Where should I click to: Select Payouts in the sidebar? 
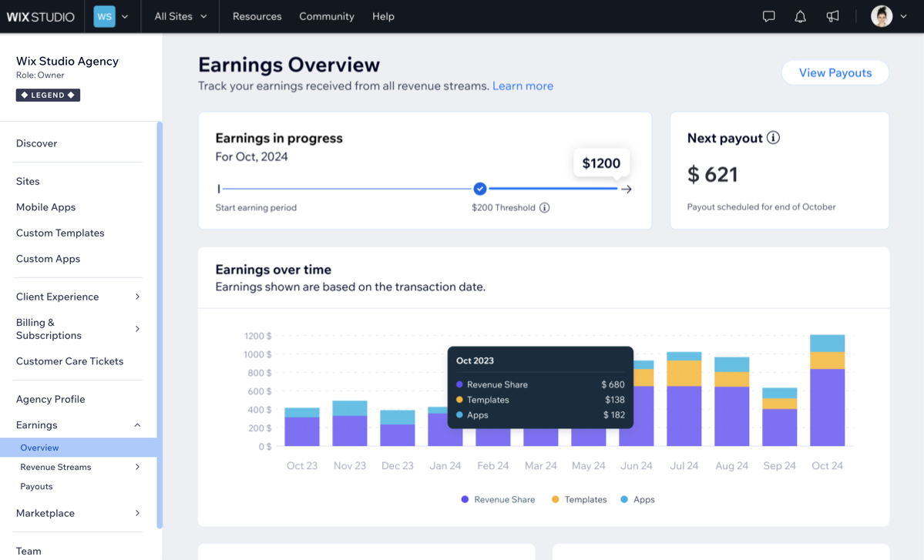(36, 487)
